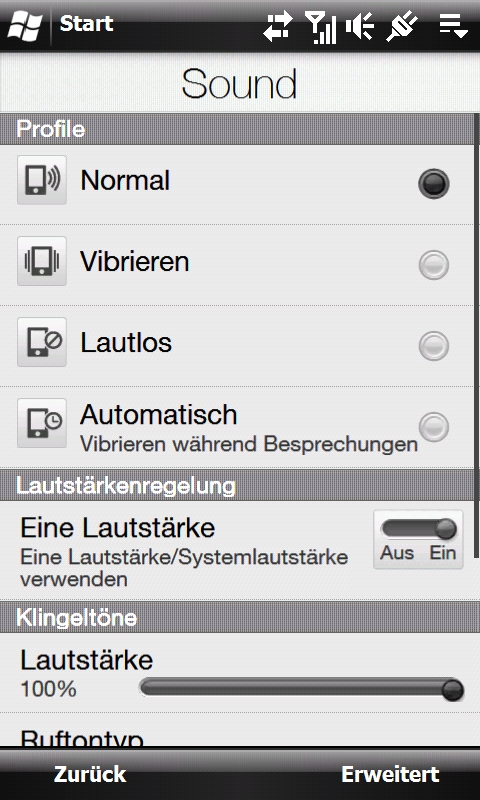Image resolution: width=480 pixels, height=800 pixels.
Task: Select the Automatisch radio button
Action: (x=434, y=427)
